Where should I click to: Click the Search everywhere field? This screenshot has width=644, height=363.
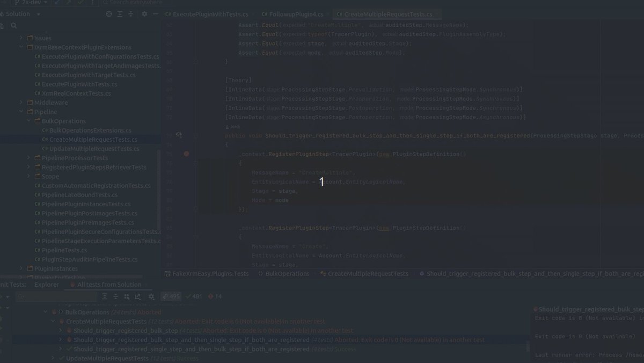point(136,3)
